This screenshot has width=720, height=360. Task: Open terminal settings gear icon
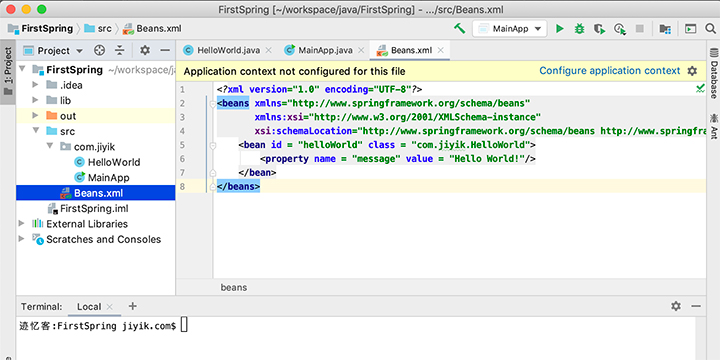(x=675, y=306)
